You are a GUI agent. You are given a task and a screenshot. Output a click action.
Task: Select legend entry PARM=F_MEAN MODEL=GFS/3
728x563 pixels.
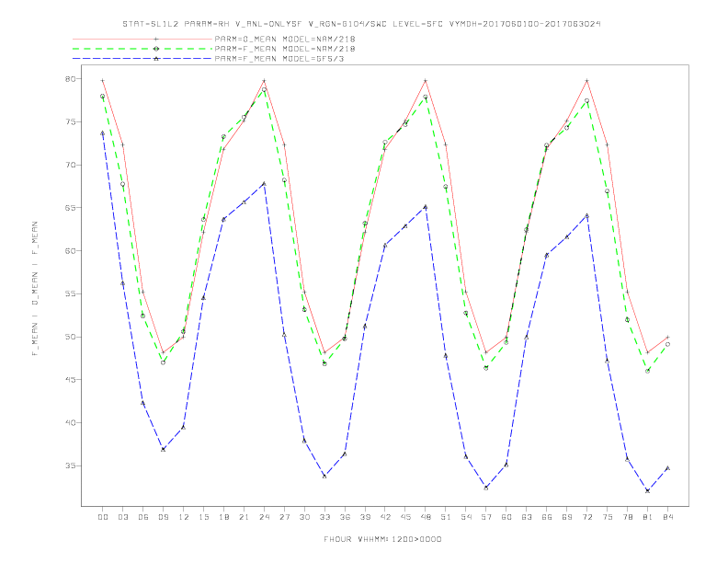(279, 59)
